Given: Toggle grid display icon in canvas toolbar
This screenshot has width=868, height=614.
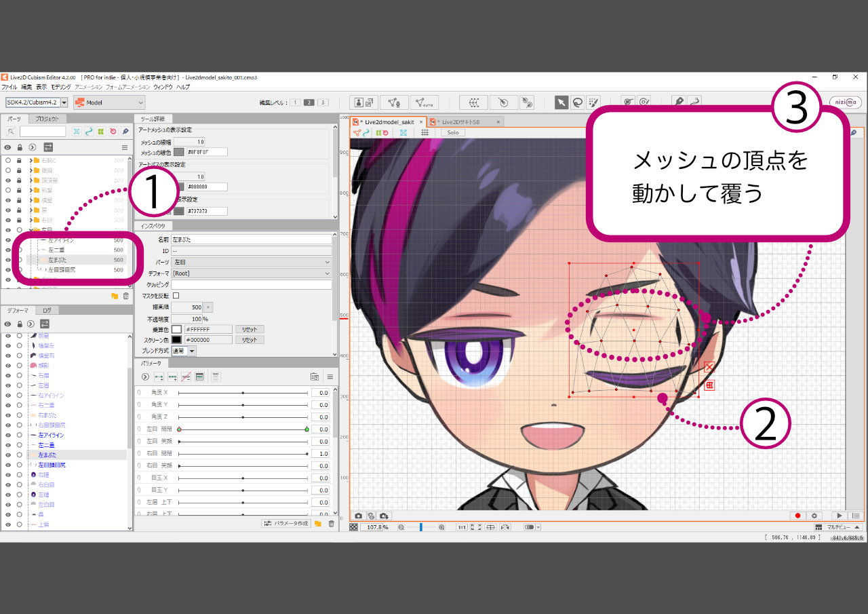Looking at the screenshot, I should click(x=425, y=132).
